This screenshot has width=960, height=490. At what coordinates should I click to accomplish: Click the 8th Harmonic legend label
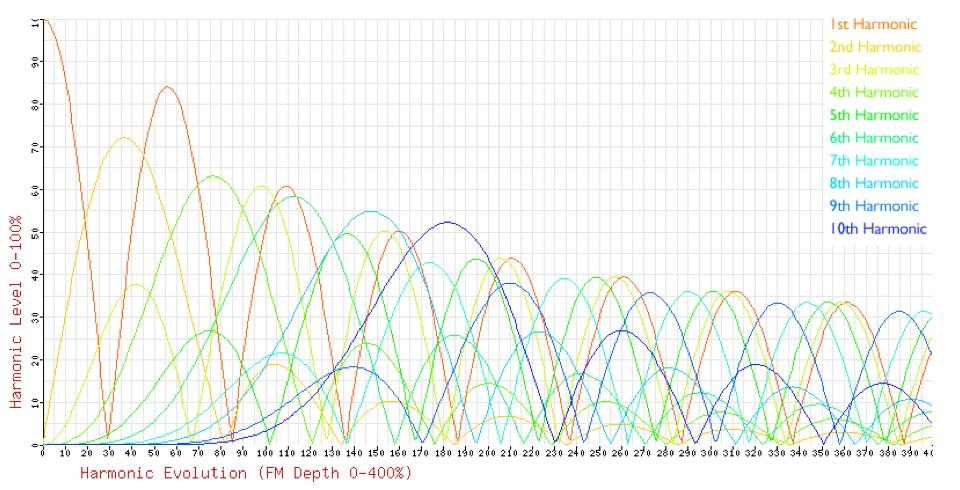[874, 183]
